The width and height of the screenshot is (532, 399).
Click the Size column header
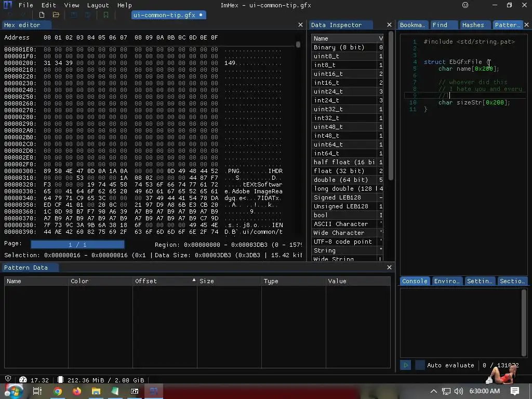[229, 281]
